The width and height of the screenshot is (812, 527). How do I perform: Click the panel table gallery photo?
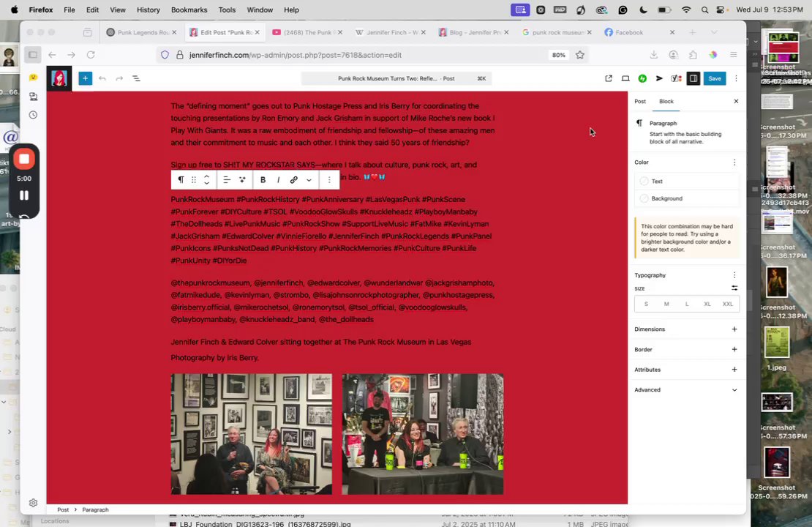pyautogui.click(x=423, y=434)
